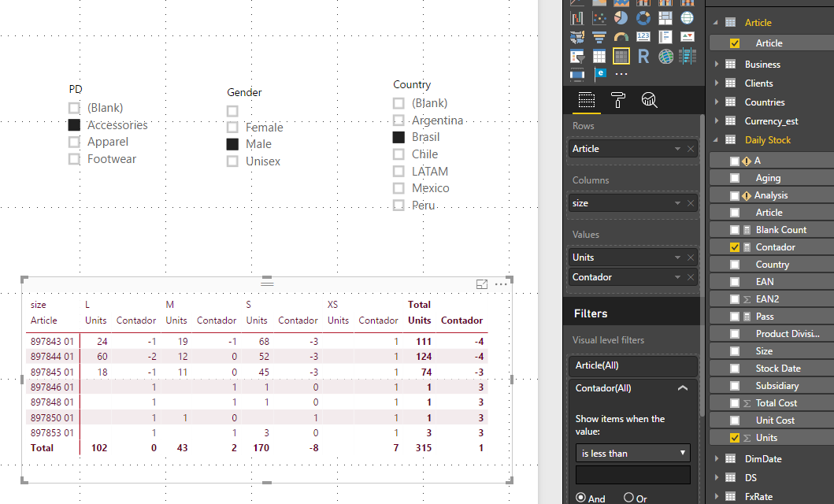
Task: Check Argentina in the Country slicer
Action: pos(398,120)
